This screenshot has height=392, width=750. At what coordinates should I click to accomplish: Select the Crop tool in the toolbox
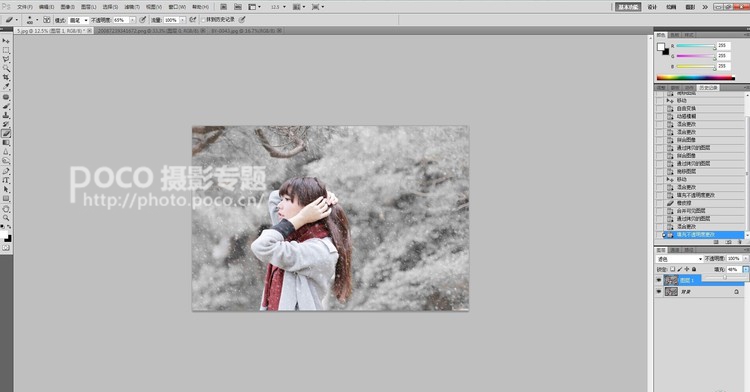6,77
